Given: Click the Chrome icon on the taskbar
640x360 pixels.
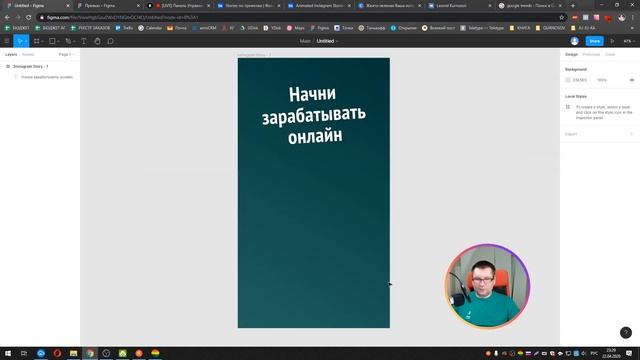Looking at the screenshot, I should pos(90,353).
